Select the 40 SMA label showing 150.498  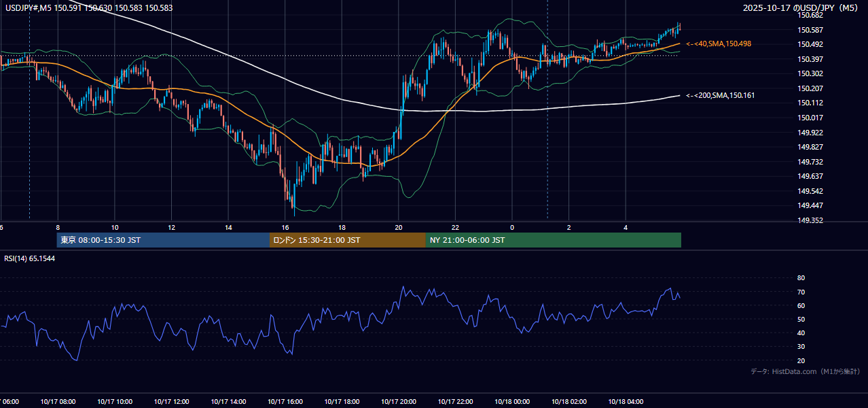(x=719, y=44)
